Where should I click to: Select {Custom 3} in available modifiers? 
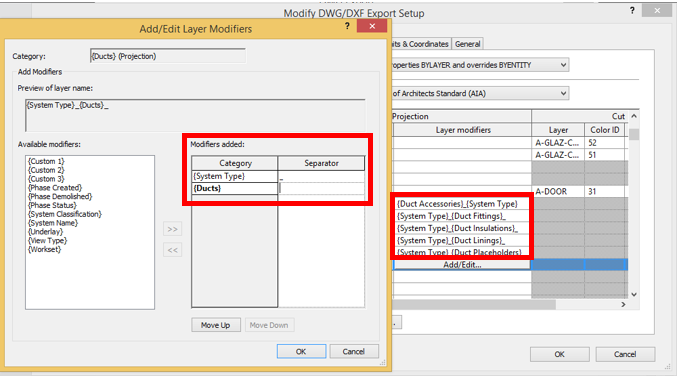point(46,179)
